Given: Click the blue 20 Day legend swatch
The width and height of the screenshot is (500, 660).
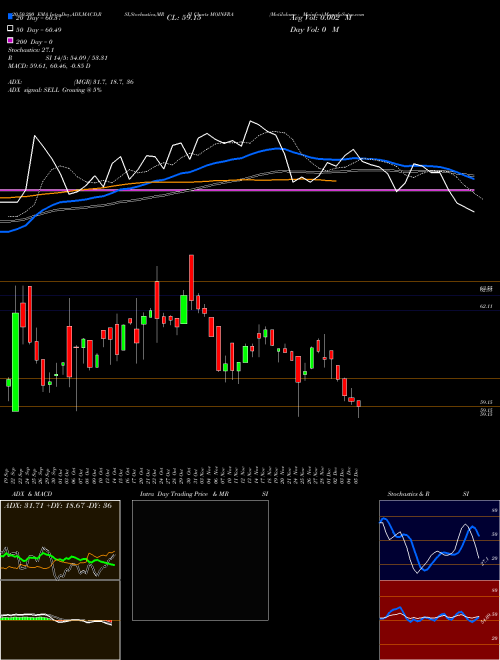Looking at the screenshot, I should pyautogui.click(x=10, y=17).
